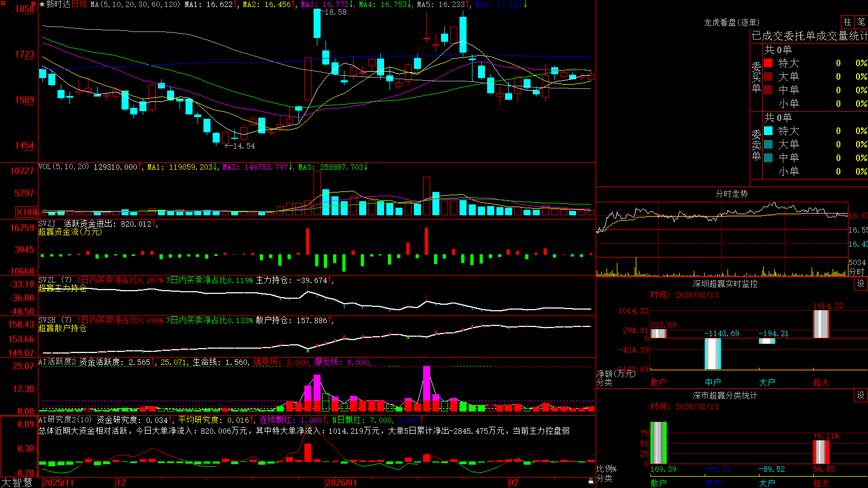Click the red question mark icon above 1858

pyautogui.click(x=33, y=4)
